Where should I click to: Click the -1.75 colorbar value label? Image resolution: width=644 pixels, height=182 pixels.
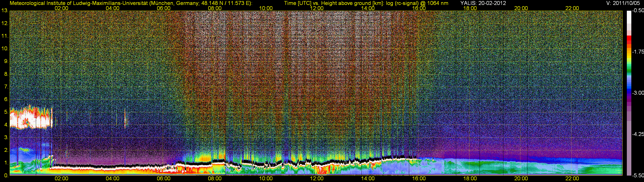pyautogui.click(x=638, y=52)
